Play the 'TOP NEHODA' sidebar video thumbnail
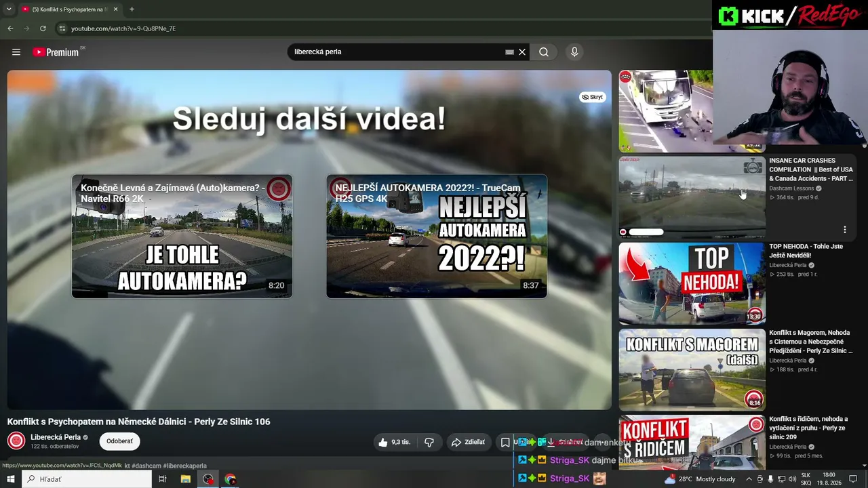Image resolution: width=868 pixels, height=488 pixels. 692,283
